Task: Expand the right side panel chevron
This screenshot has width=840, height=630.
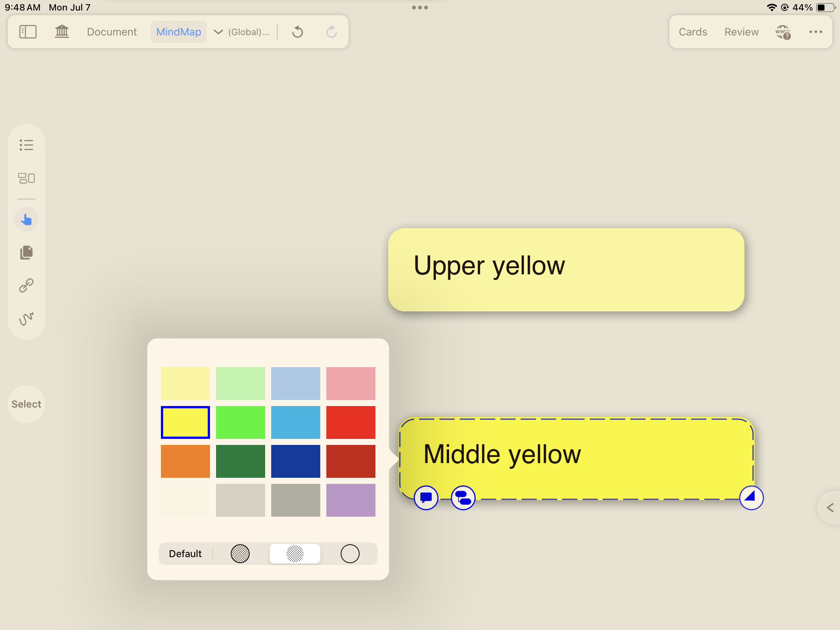Action: (830, 508)
